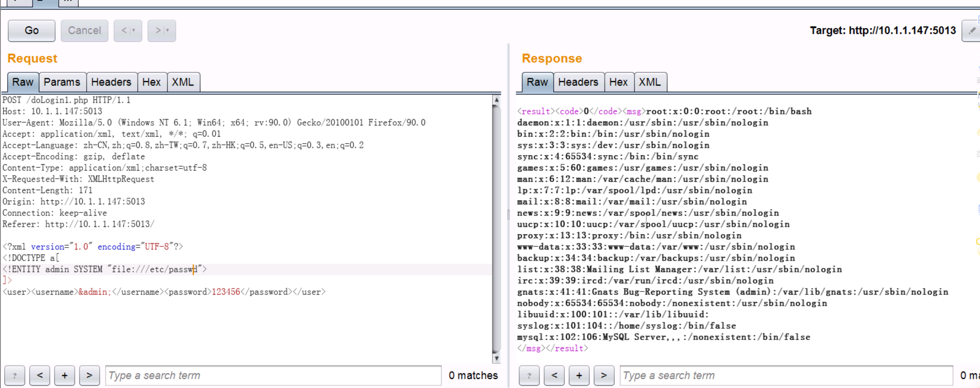Switch to the Hex tab of the Response
Screen dimensions: 980x388
[619, 82]
